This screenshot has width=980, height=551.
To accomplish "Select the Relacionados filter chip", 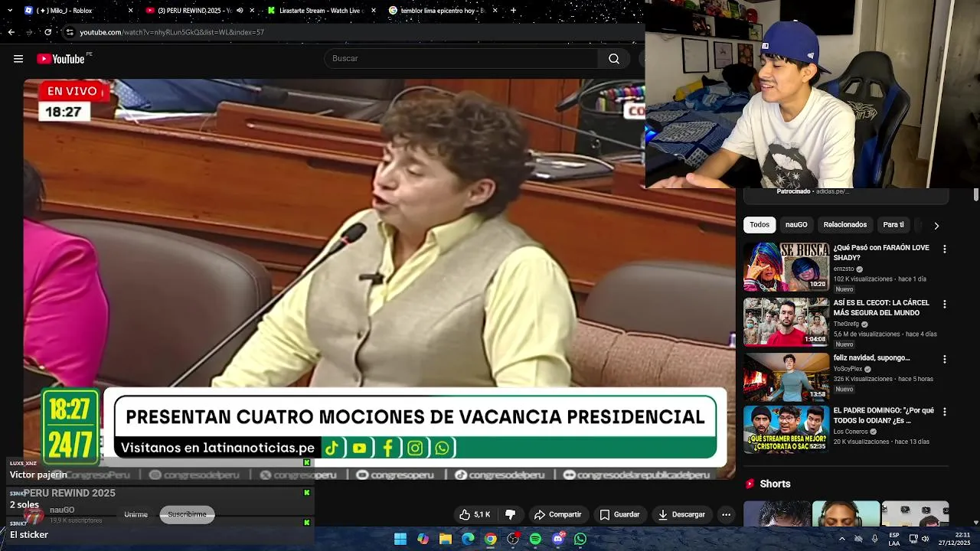I will coord(845,225).
